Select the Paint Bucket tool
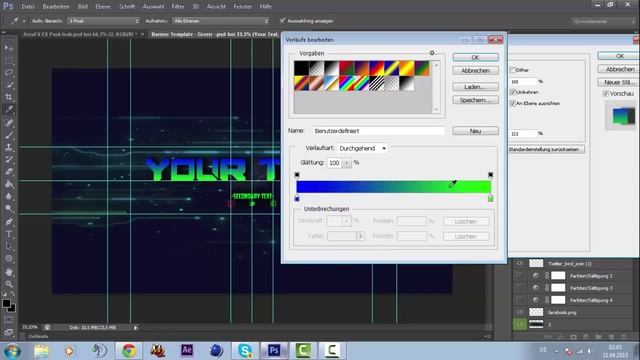This screenshot has width=640, height=360. [x=9, y=184]
